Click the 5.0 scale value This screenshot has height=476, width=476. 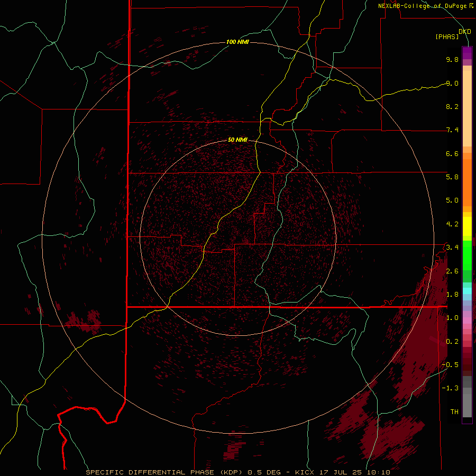452,200
